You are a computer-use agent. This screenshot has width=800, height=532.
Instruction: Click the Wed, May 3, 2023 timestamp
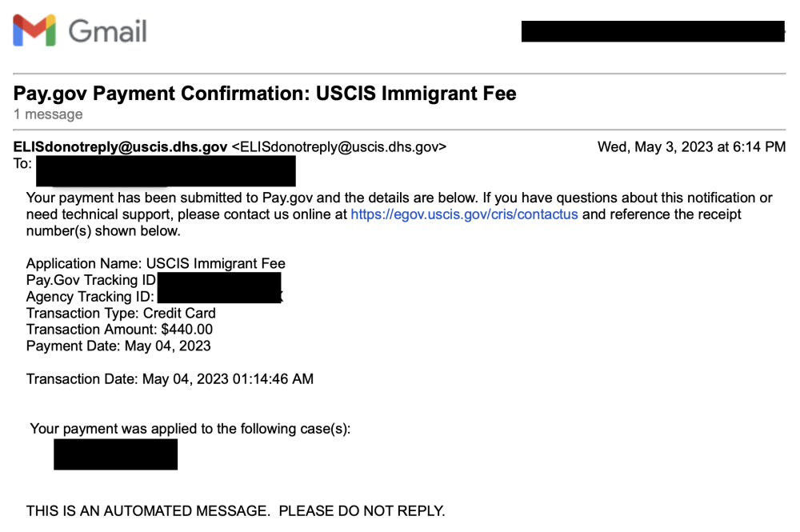[x=691, y=147]
